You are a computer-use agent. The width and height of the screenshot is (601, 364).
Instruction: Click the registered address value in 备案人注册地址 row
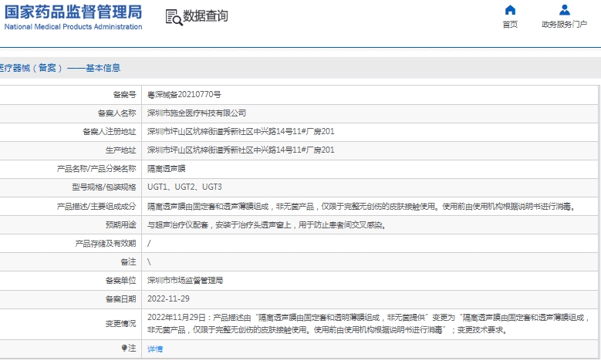[x=241, y=131]
